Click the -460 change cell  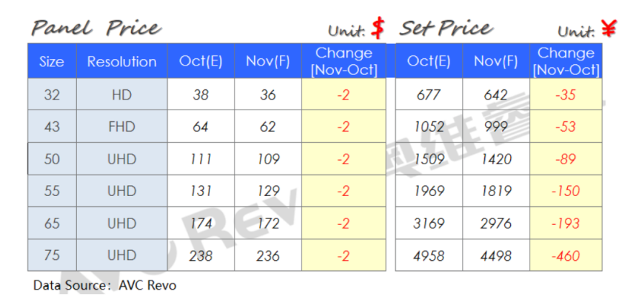(566, 256)
